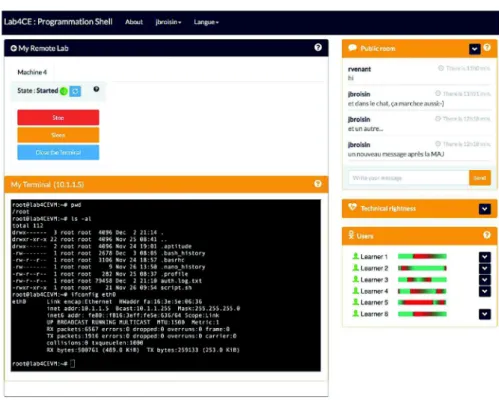Viewport: 499px width, 400px height.
Task: Click Learner 5 progress bar
Action: pyautogui.click(x=422, y=302)
